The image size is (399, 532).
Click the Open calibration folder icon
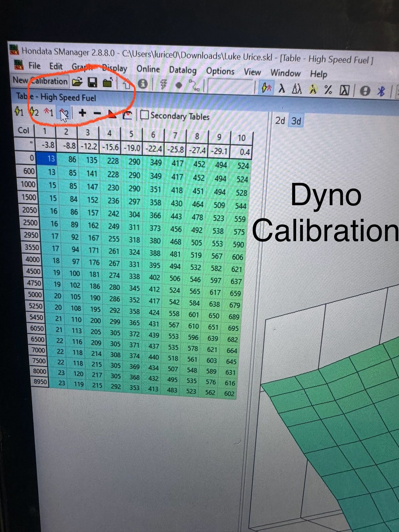click(77, 82)
